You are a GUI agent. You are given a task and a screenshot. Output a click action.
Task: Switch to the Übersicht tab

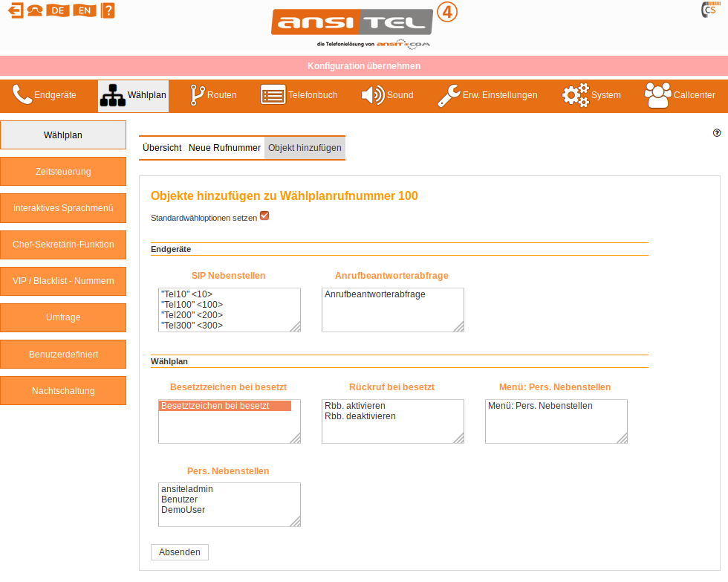[x=162, y=148]
